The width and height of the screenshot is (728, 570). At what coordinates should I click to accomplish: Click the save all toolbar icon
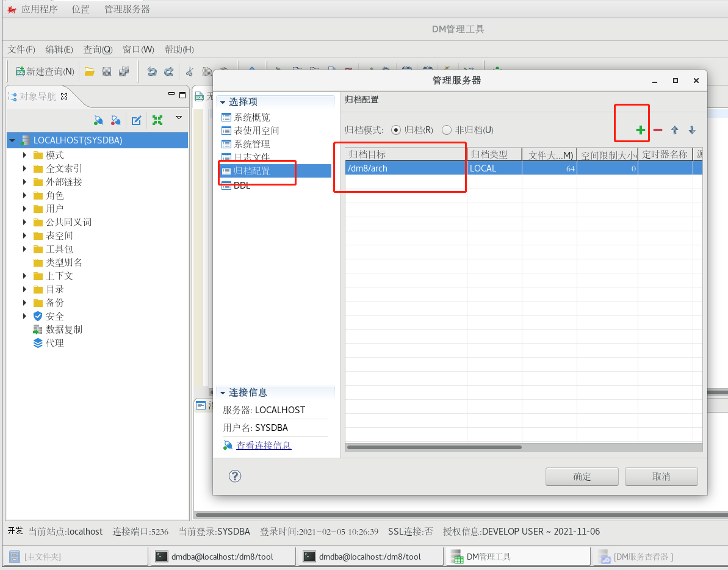point(124,71)
